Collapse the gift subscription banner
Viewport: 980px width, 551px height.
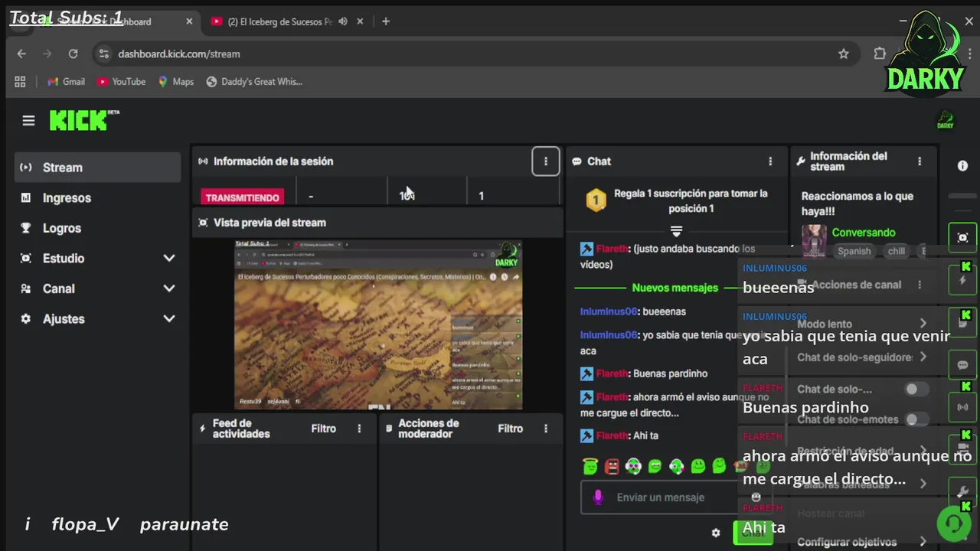[676, 230]
